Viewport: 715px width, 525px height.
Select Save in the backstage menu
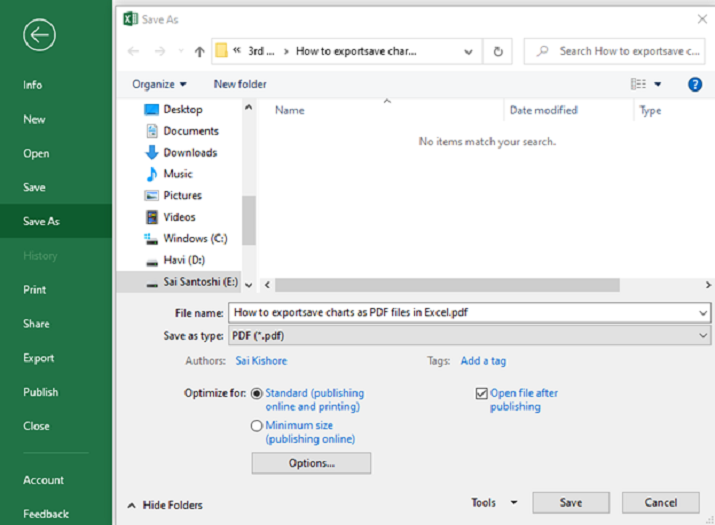point(34,187)
